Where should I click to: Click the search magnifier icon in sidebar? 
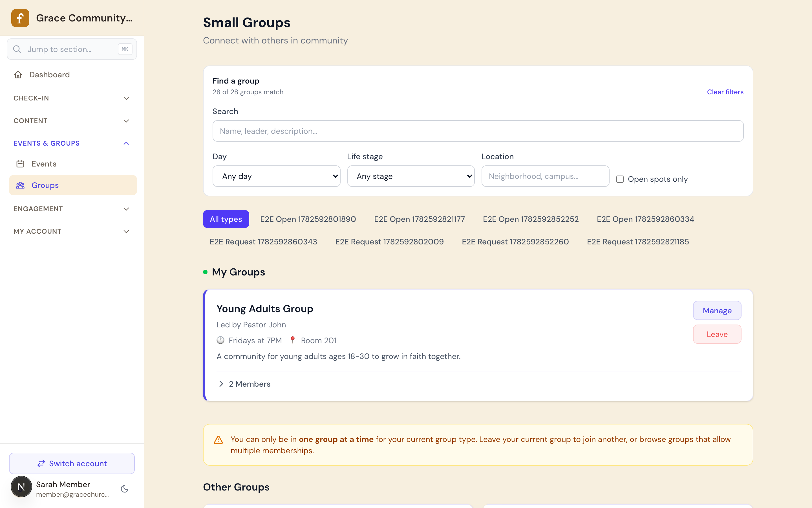coord(17,49)
